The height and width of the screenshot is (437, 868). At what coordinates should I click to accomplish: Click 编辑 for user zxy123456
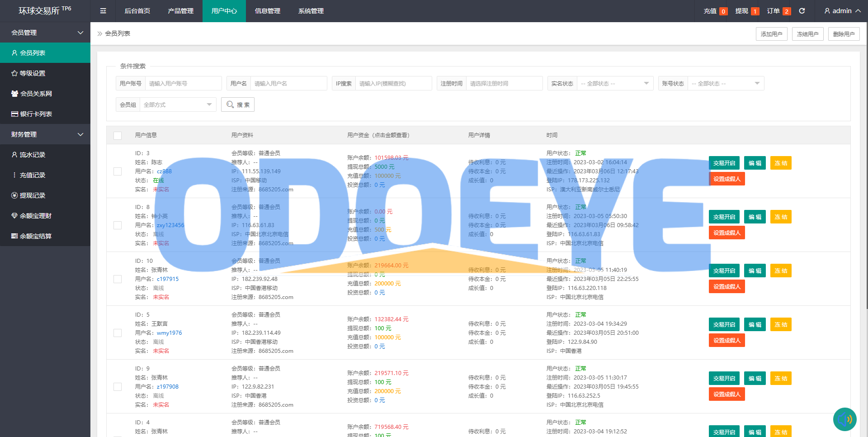tap(755, 217)
